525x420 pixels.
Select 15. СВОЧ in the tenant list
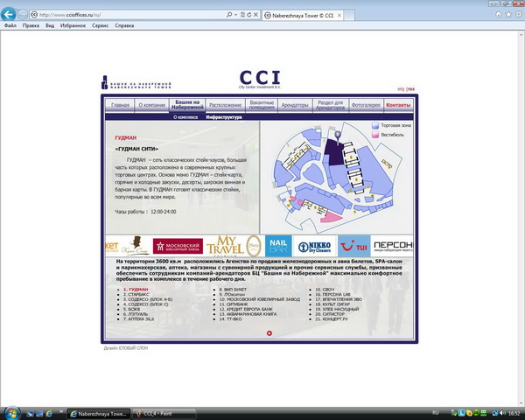(x=325, y=290)
